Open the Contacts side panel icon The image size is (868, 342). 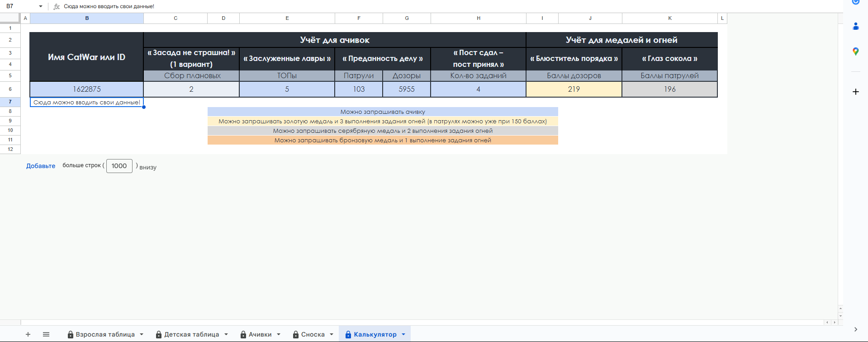[855, 26]
